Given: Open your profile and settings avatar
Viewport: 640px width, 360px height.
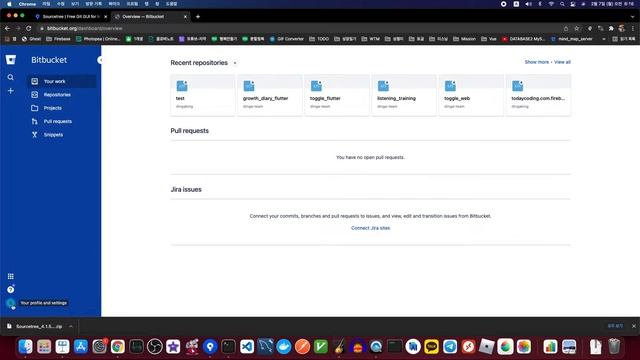Looking at the screenshot, I should 11,303.
